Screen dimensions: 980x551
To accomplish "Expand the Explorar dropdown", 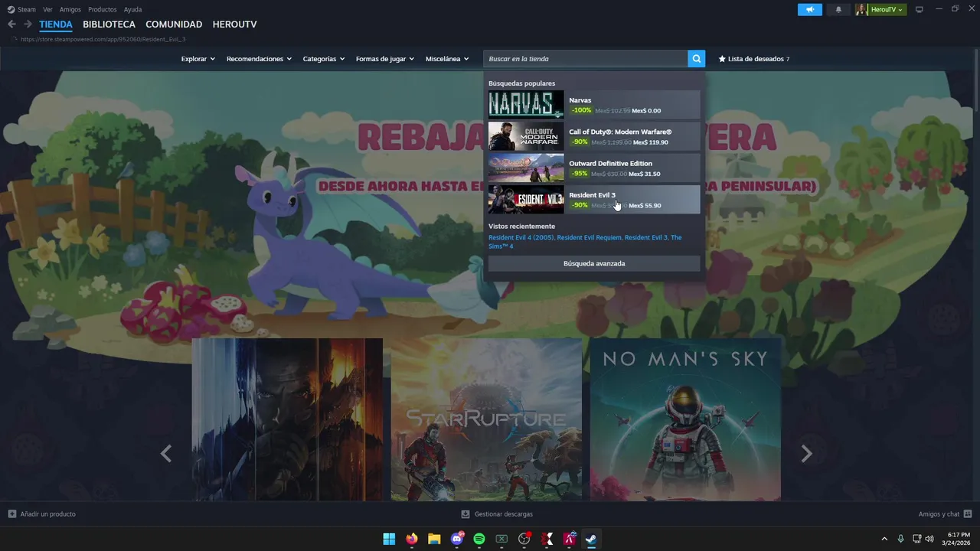I will click(x=198, y=59).
